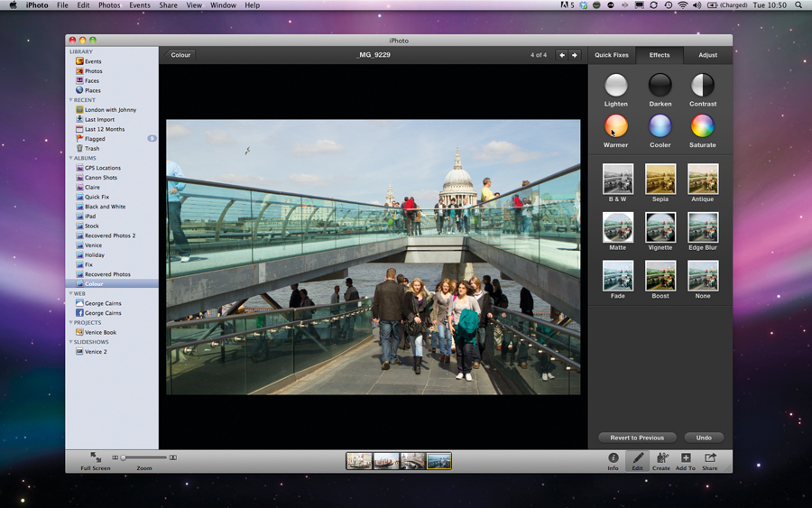The width and height of the screenshot is (812, 508).
Task: Open the volume menu bar icon
Action: [x=697, y=5]
